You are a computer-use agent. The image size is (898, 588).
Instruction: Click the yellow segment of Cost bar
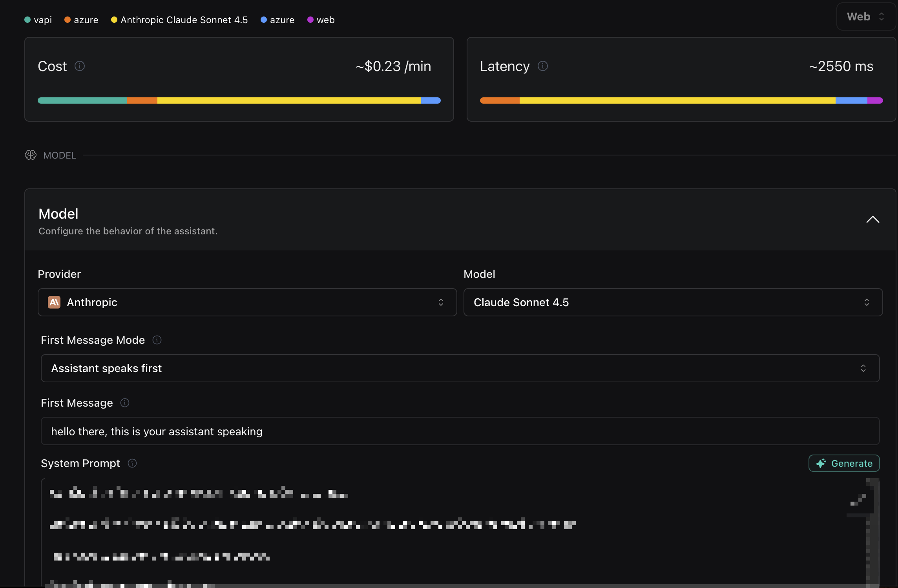click(x=289, y=100)
